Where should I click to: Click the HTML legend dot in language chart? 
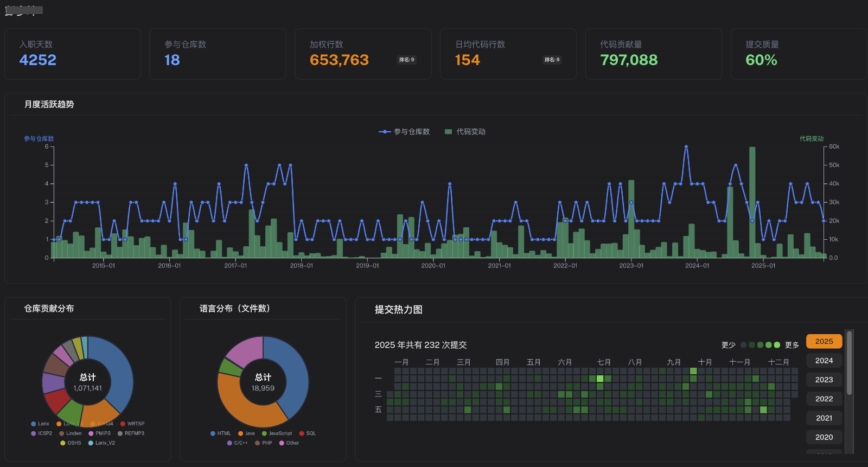[213, 434]
